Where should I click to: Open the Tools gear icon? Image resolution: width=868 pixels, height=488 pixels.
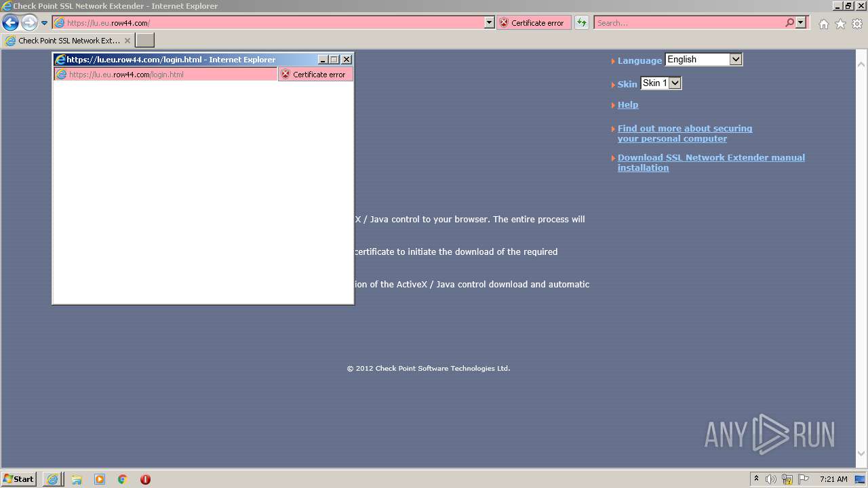(x=857, y=24)
